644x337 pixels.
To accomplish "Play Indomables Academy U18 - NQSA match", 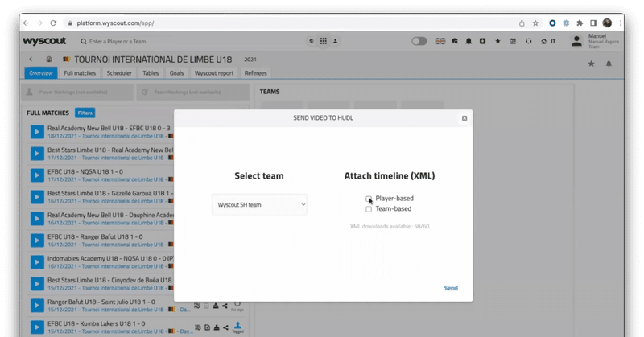I will click(37, 262).
